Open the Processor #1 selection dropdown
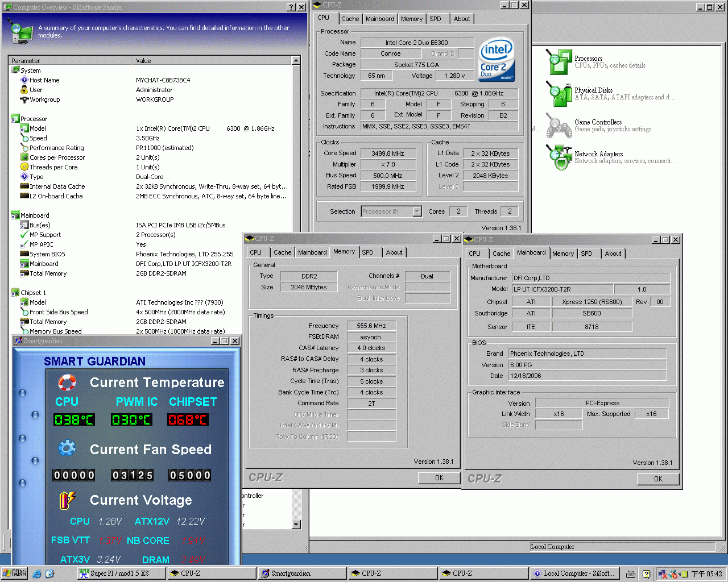This screenshot has width=728, height=582. pyautogui.click(x=417, y=211)
